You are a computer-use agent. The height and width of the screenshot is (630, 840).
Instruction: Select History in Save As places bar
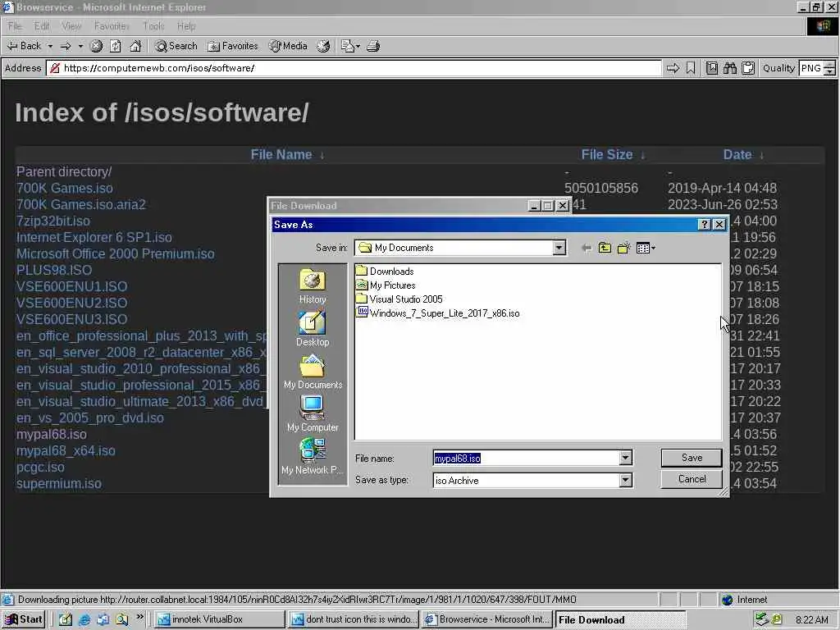point(313,287)
